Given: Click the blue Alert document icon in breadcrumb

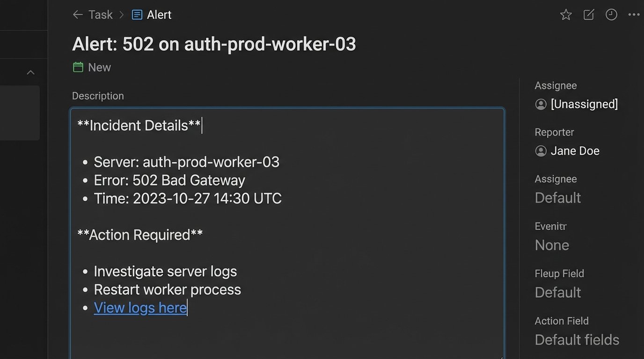Looking at the screenshot, I should coord(137,15).
